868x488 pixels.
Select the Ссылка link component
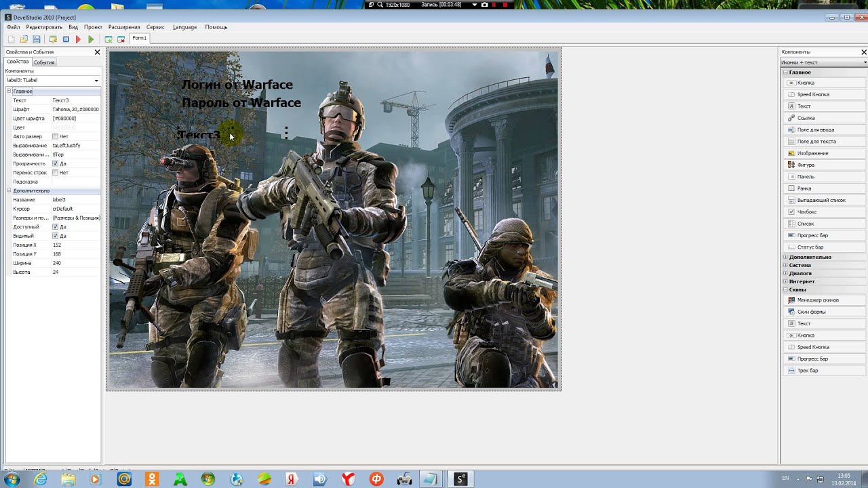[824, 118]
